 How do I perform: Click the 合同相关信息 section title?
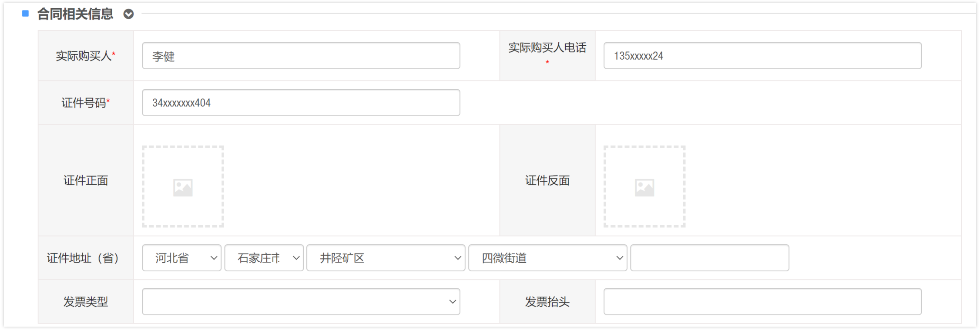pyautogui.click(x=75, y=14)
